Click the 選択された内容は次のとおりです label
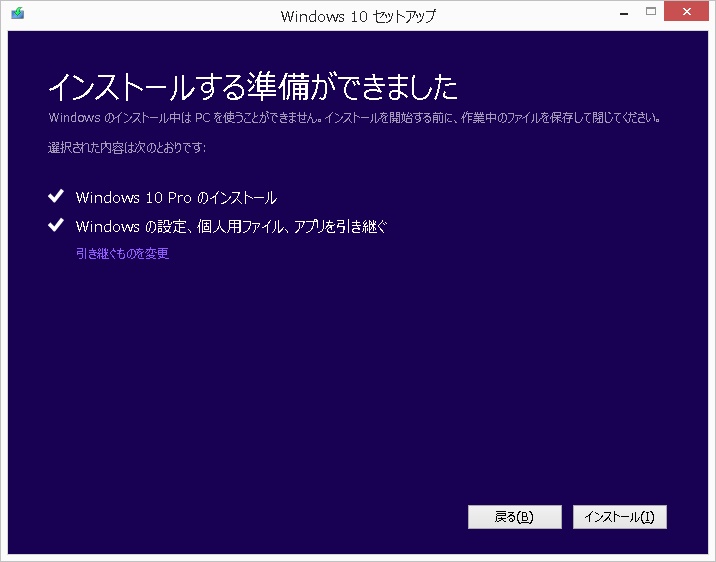Image resolution: width=716 pixels, height=562 pixels. pos(127,148)
